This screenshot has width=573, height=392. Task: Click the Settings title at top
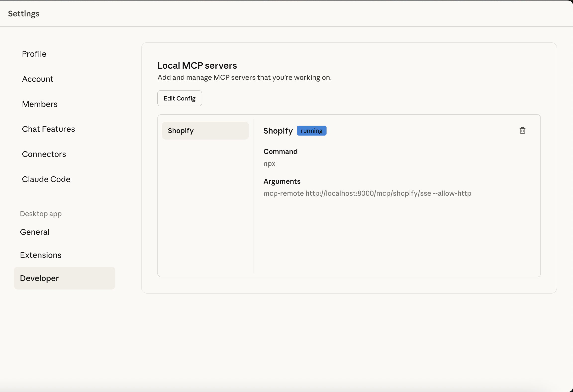(x=24, y=13)
